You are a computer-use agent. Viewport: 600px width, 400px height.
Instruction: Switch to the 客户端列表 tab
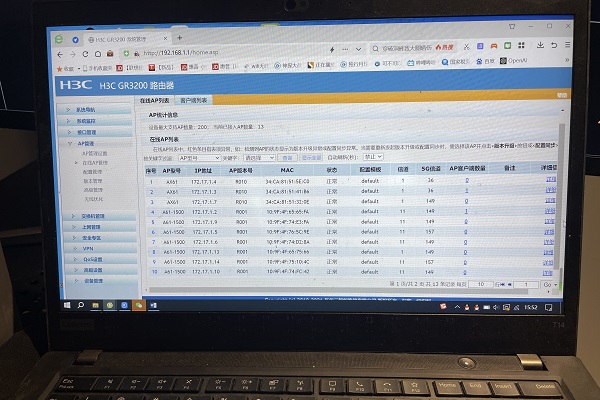(193, 101)
